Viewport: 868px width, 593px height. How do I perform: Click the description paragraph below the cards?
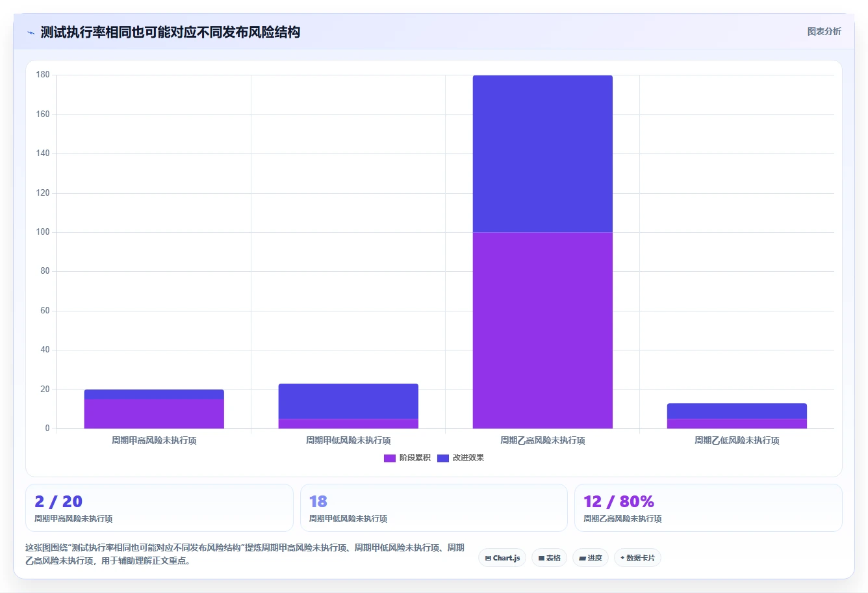tap(245, 554)
